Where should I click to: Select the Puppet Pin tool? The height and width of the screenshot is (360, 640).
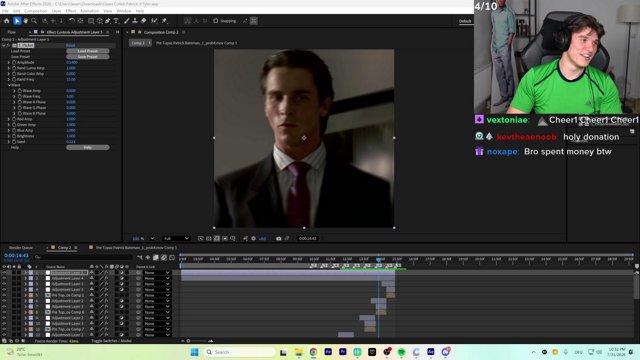164,21
